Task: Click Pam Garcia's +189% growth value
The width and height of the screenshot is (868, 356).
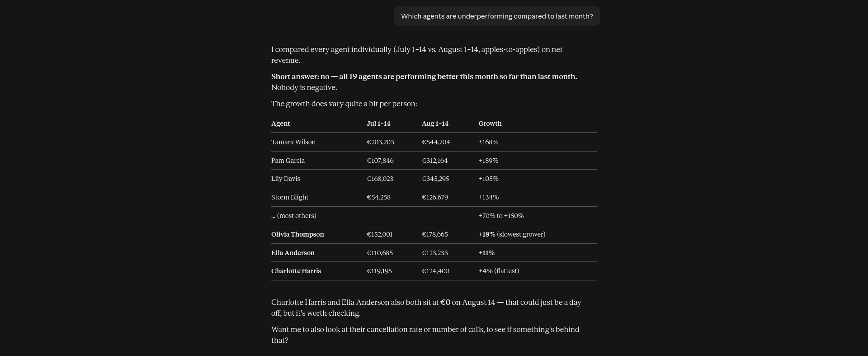Action: tap(488, 161)
